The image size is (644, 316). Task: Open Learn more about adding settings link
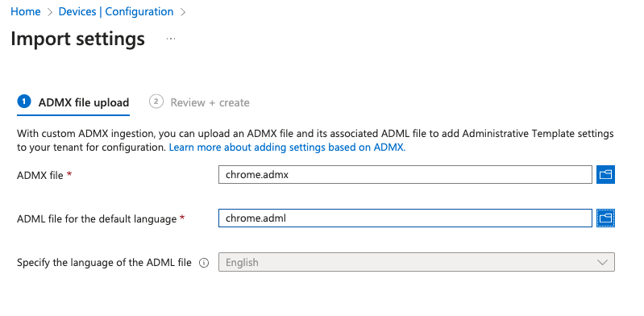287,148
